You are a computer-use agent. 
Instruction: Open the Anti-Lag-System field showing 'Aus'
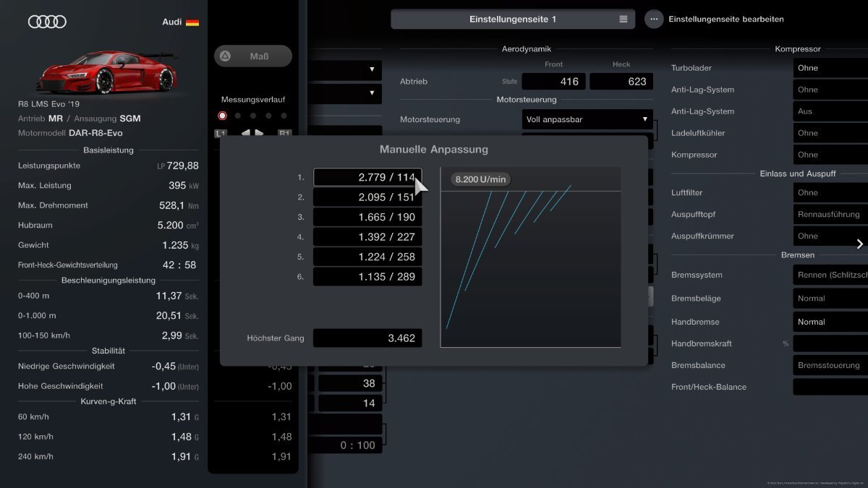pyautogui.click(x=830, y=111)
